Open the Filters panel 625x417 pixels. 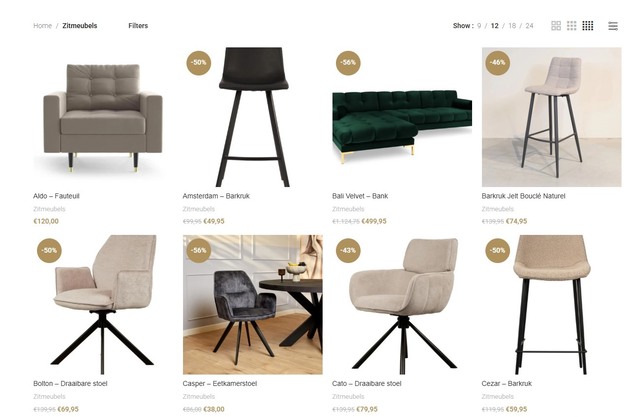click(x=138, y=26)
